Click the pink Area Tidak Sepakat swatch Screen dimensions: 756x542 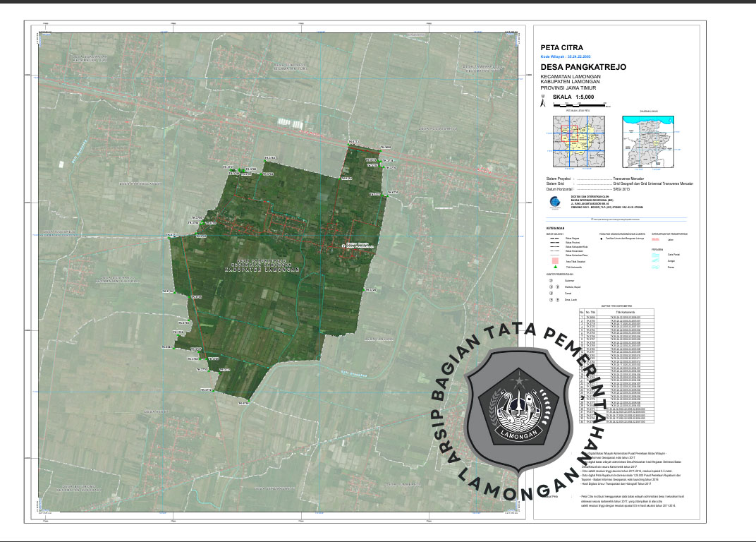pyautogui.click(x=554, y=261)
